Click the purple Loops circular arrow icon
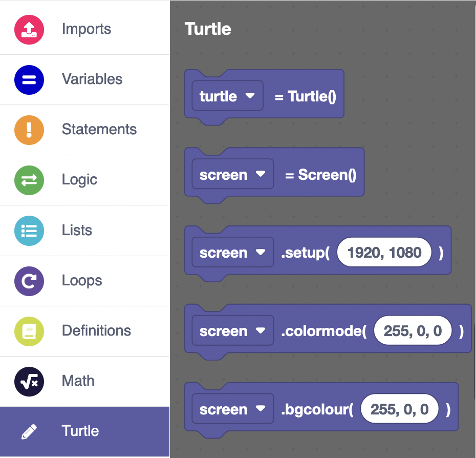The width and height of the screenshot is (476, 458). (29, 281)
